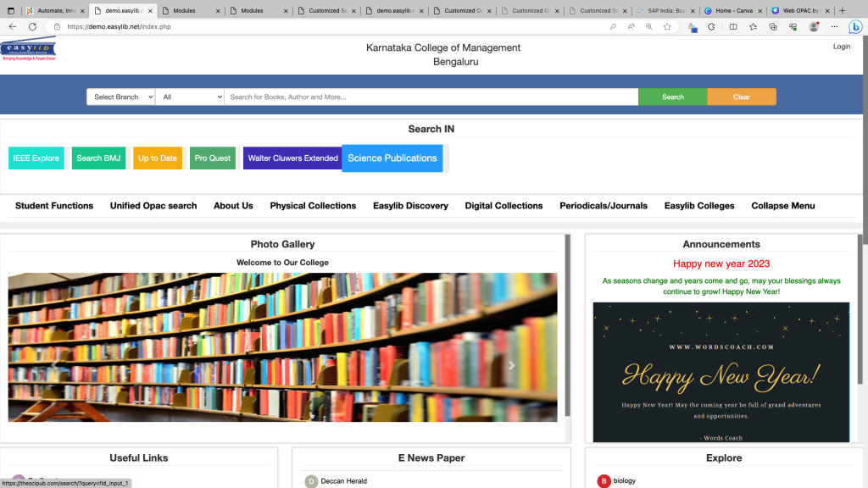Click the Search BMJ button

coord(98,158)
